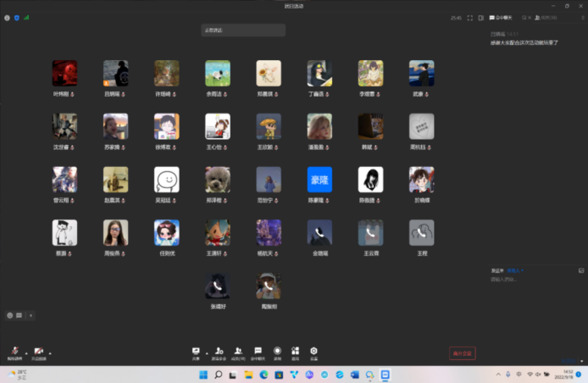Turn on the camera video
Screen dimensions: 588x383
pyautogui.click(x=39, y=352)
